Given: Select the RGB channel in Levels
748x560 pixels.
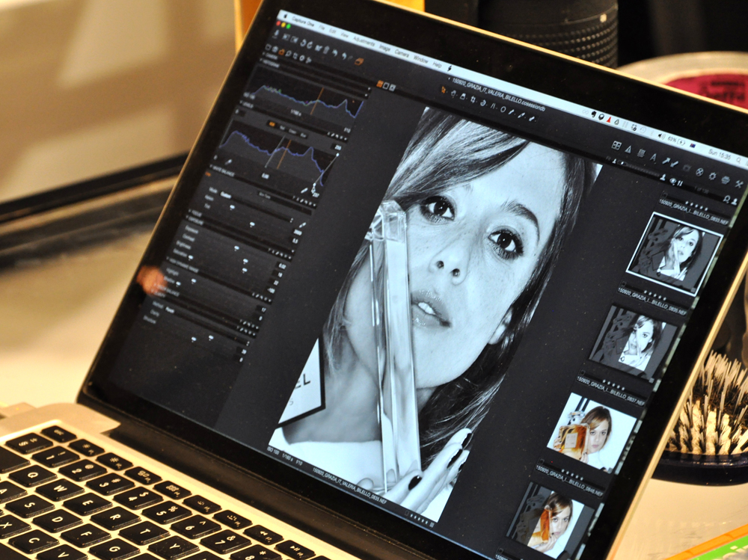Looking at the screenshot, I should pos(272,123).
